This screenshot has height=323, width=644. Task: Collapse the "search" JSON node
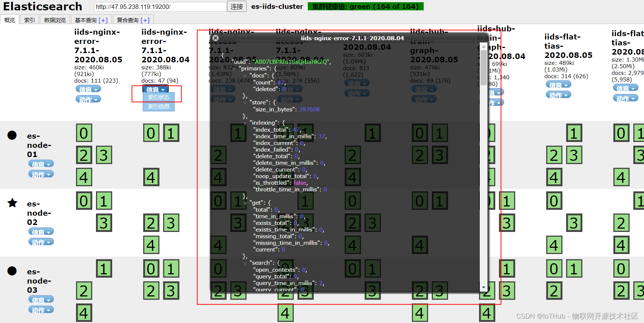pos(245,263)
